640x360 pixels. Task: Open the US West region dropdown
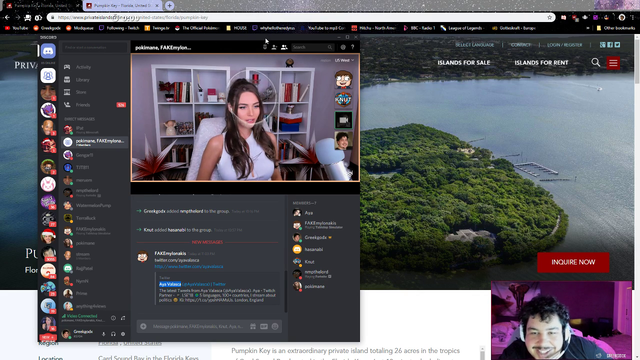click(x=344, y=60)
